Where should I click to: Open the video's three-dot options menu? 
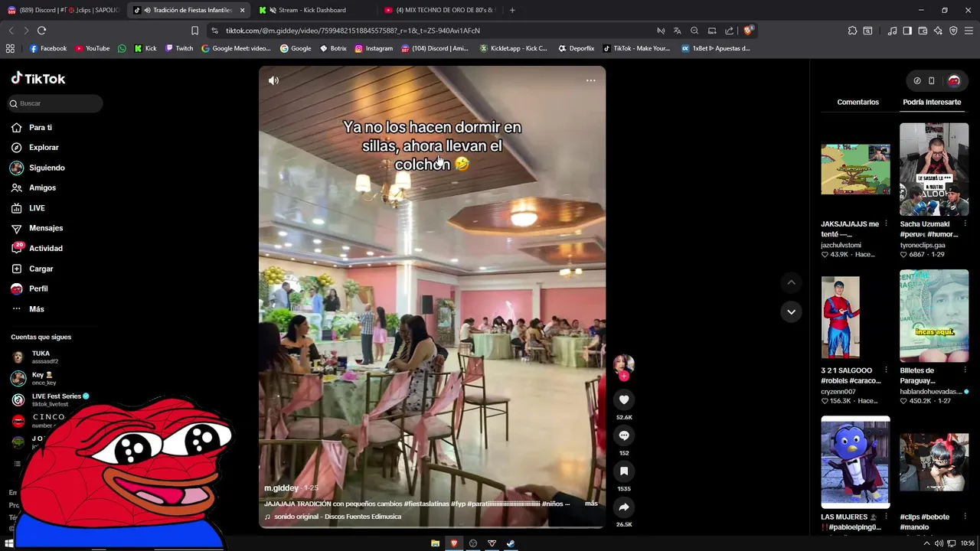[590, 80]
